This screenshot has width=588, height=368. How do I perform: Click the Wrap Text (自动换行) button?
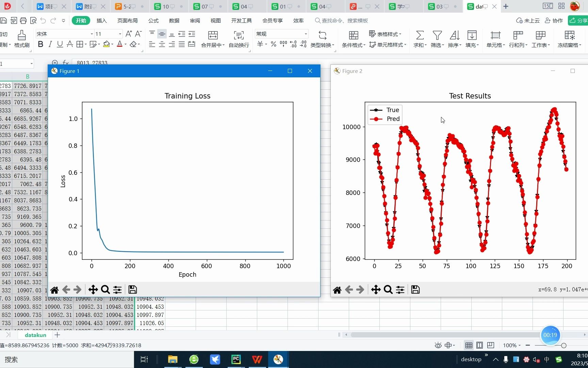(x=239, y=39)
